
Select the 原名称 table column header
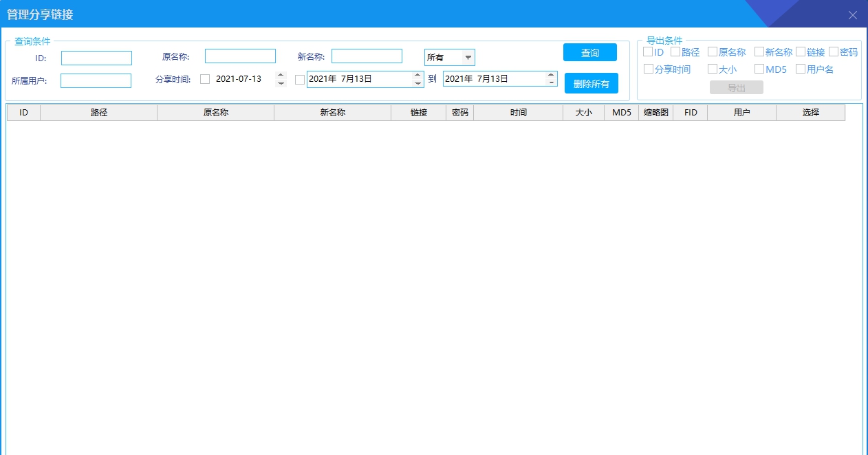coord(215,112)
